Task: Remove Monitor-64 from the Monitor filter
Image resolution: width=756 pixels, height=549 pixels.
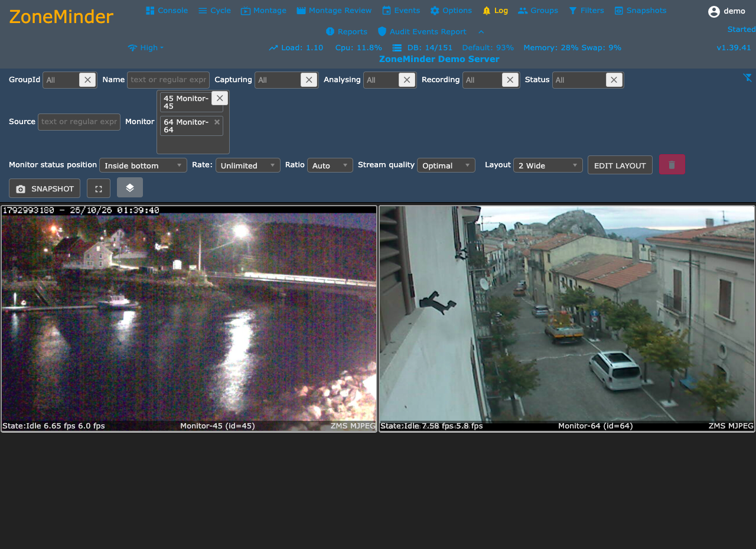Action: (x=217, y=122)
